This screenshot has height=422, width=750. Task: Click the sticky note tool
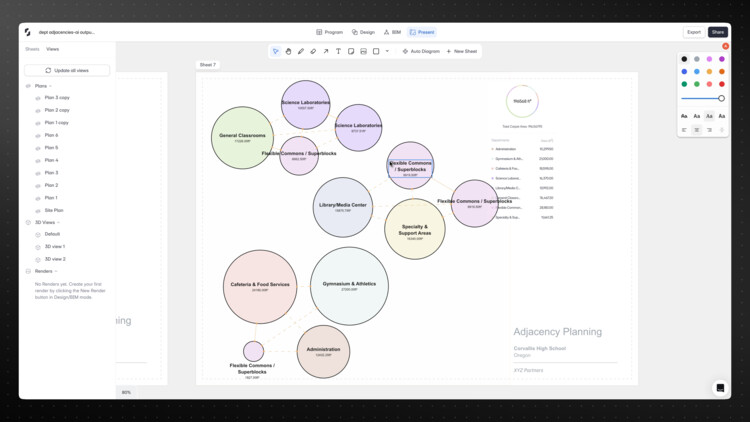click(351, 51)
